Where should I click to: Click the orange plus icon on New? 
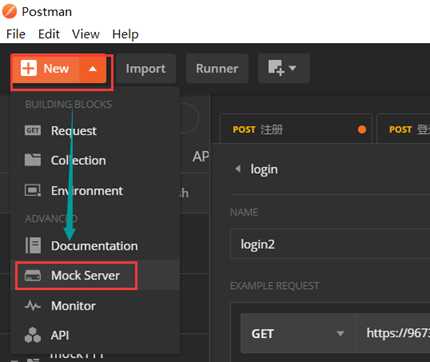pyautogui.click(x=28, y=68)
